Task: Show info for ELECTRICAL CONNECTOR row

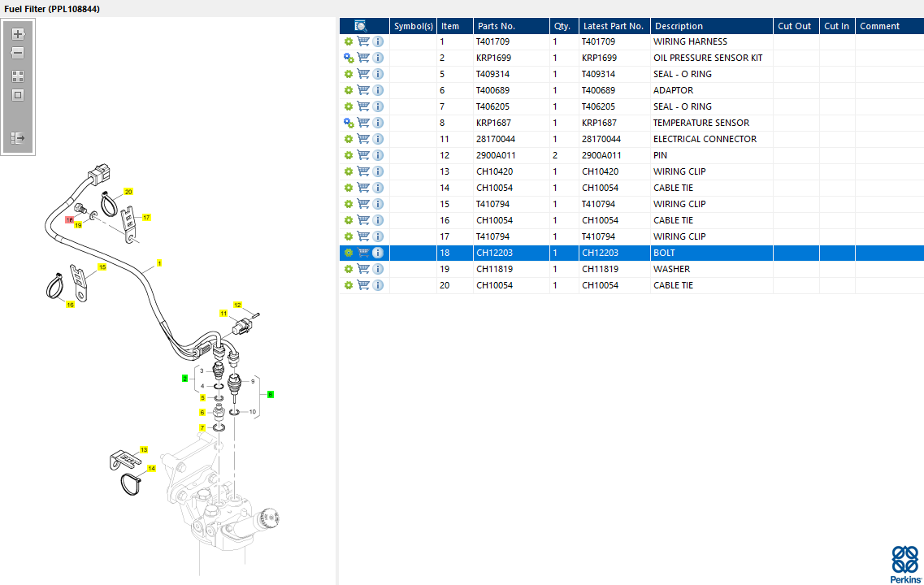Action: pyautogui.click(x=379, y=139)
